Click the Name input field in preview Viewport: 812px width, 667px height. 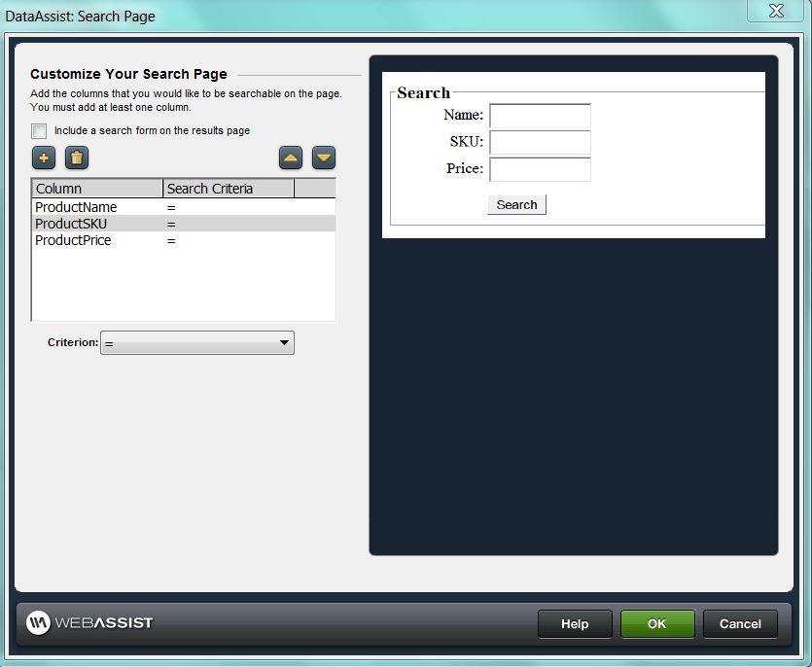(540, 116)
